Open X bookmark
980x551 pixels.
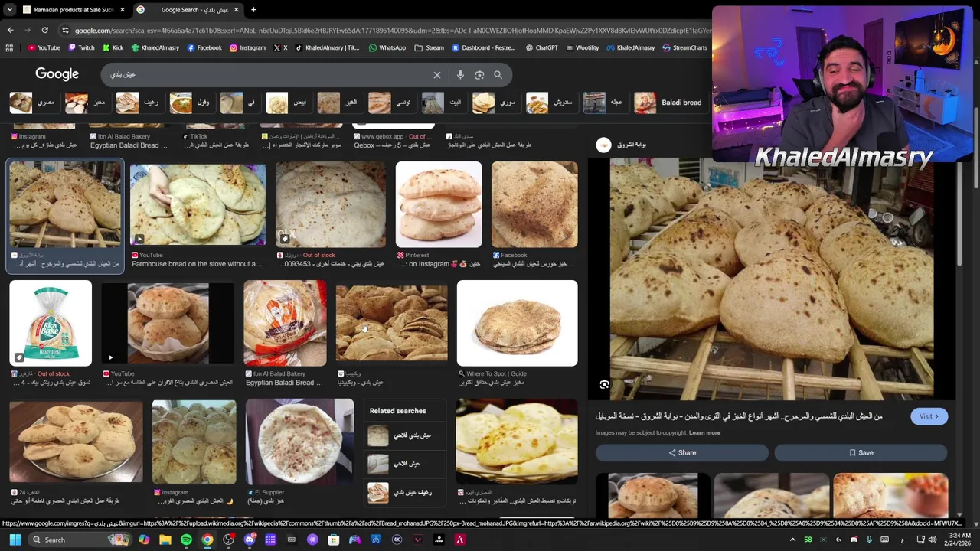(x=280, y=47)
